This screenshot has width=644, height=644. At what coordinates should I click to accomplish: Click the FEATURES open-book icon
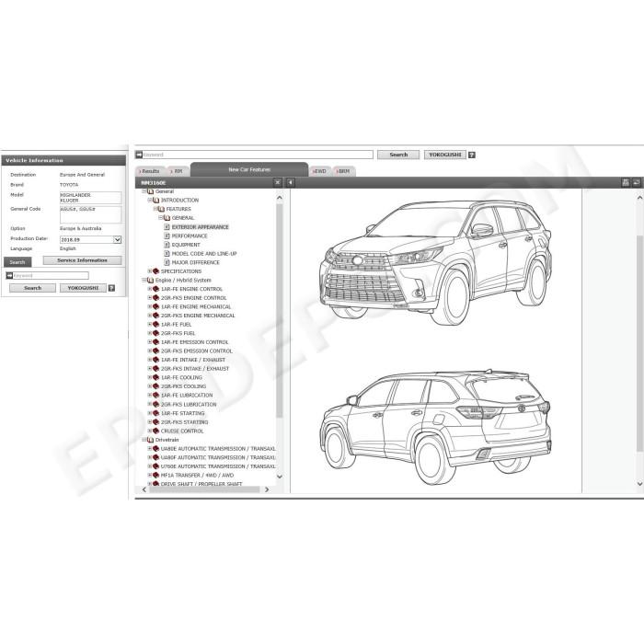pos(161,209)
